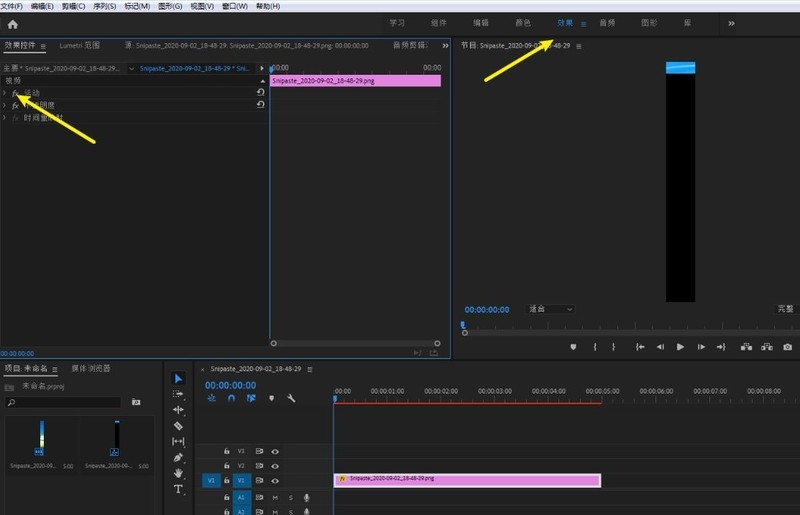Select the pink clip on V1 track

click(x=467, y=480)
